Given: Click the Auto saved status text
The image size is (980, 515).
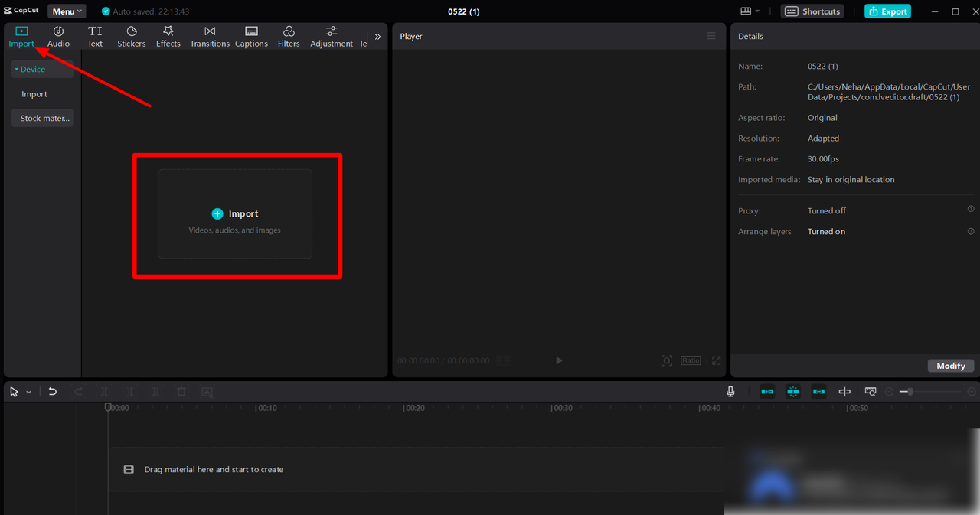Looking at the screenshot, I should (151, 11).
